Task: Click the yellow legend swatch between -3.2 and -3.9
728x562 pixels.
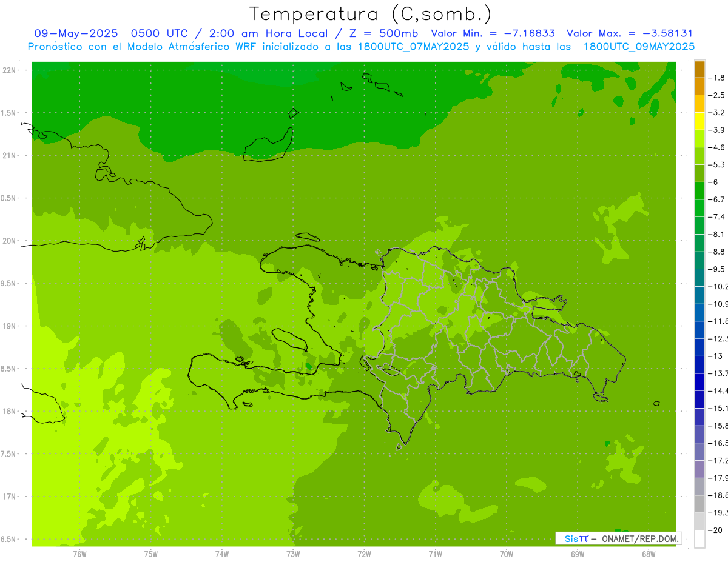Action: pyautogui.click(x=699, y=121)
